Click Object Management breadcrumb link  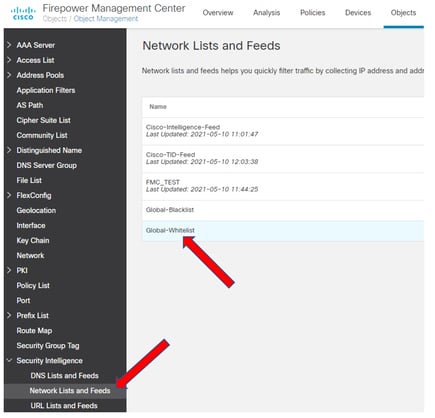[x=106, y=19]
